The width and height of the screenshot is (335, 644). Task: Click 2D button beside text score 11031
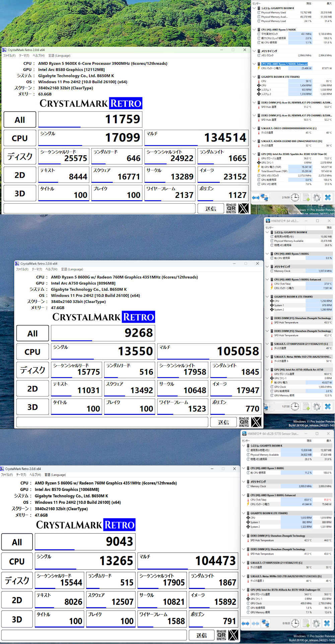coord(32,388)
